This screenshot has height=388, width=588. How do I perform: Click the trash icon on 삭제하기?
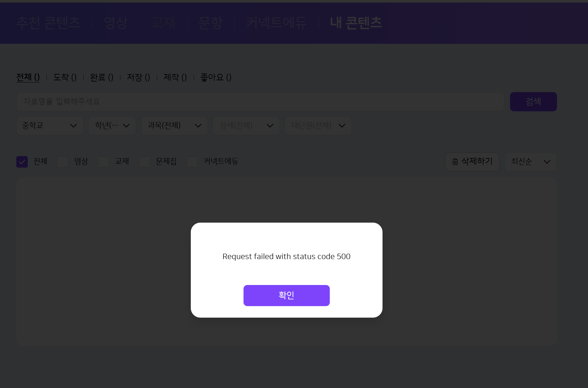(455, 162)
